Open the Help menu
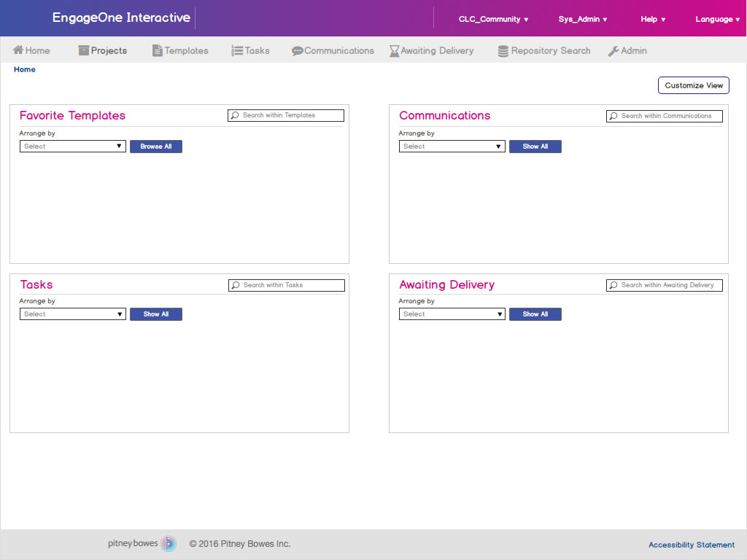Image resolution: width=747 pixels, height=560 pixels. coord(653,20)
